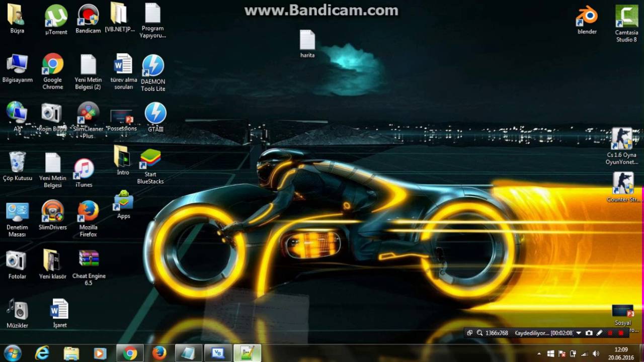Open Denetim Masası control panel icon
The height and width of the screenshot is (362, 644).
click(x=17, y=219)
